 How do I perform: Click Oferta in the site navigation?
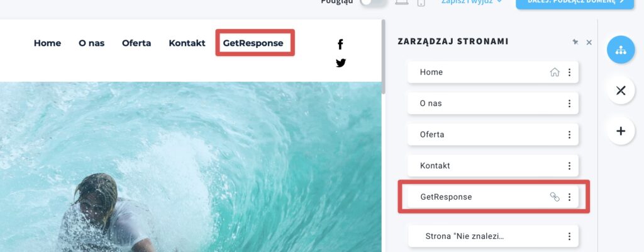coord(136,43)
